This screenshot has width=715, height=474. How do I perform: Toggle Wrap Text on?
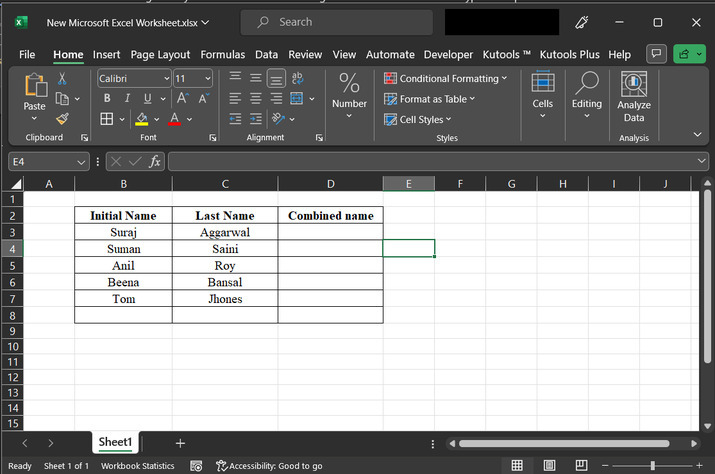[x=298, y=78]
